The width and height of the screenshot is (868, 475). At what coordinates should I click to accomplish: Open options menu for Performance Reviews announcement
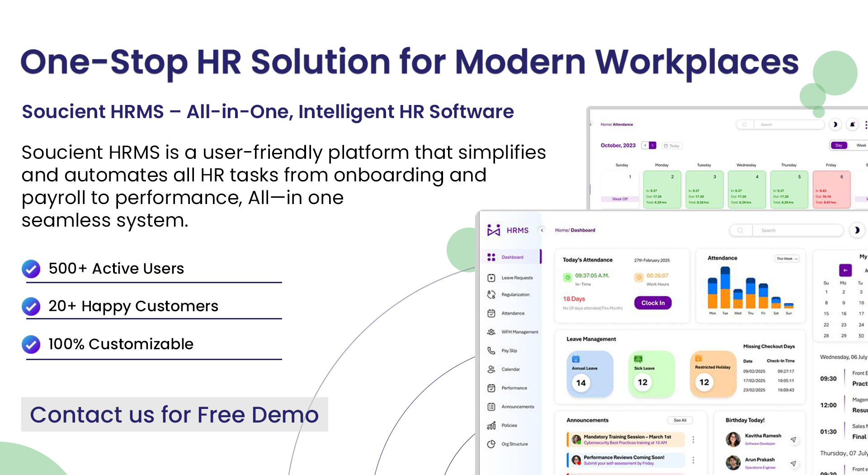693,460
